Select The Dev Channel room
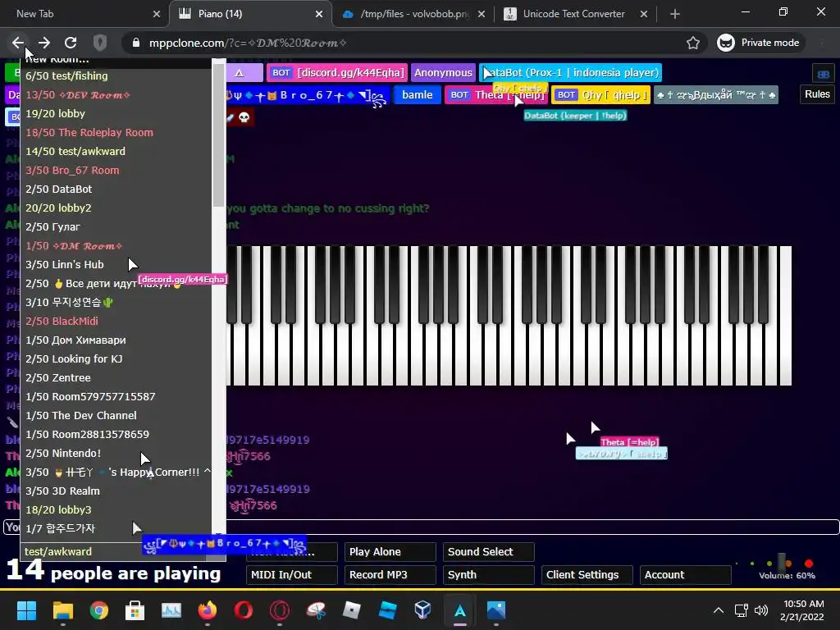Image resolution: width=840 pixels, height=630 pixels. point(116,415)
